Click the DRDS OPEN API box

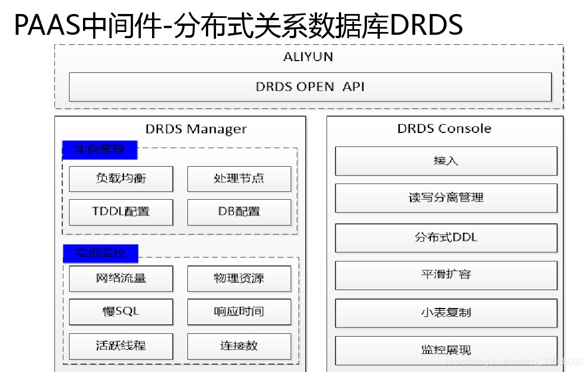click(x=310, y=87)
